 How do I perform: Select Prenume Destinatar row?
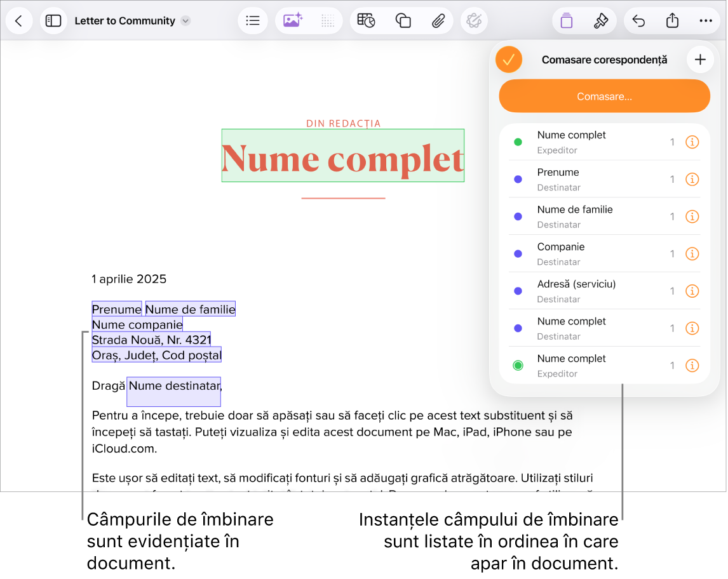(605, 180)
